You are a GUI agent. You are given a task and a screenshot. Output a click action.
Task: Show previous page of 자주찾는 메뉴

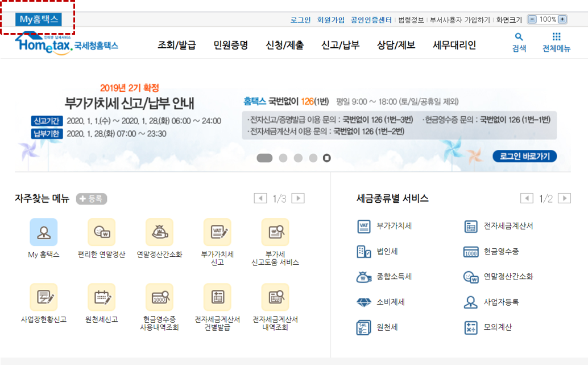260,198
